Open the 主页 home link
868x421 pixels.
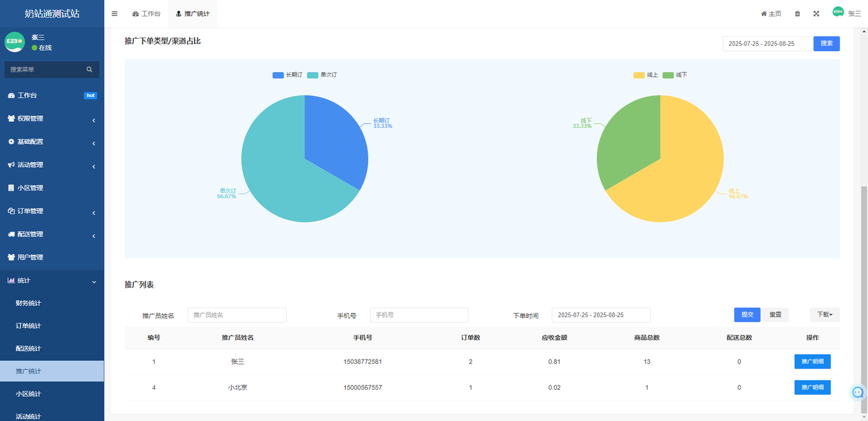pyautogui.click(x=771, y=13)
